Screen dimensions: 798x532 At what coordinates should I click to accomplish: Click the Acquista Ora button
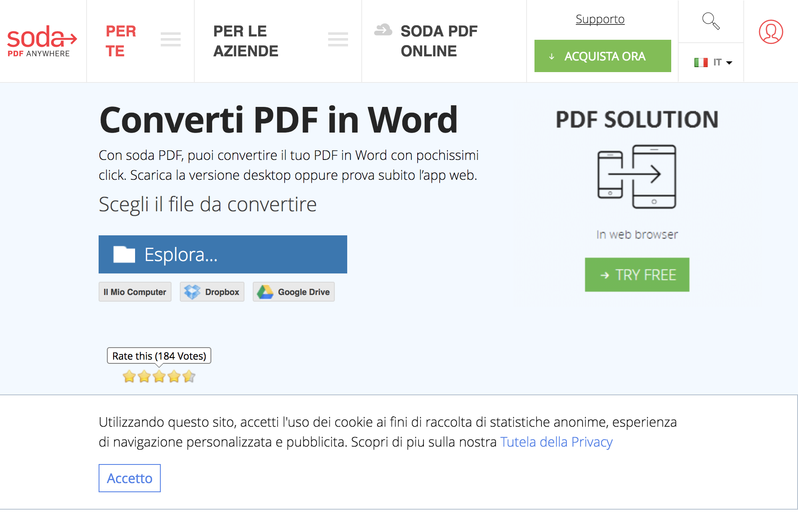[x=602, y=56]
